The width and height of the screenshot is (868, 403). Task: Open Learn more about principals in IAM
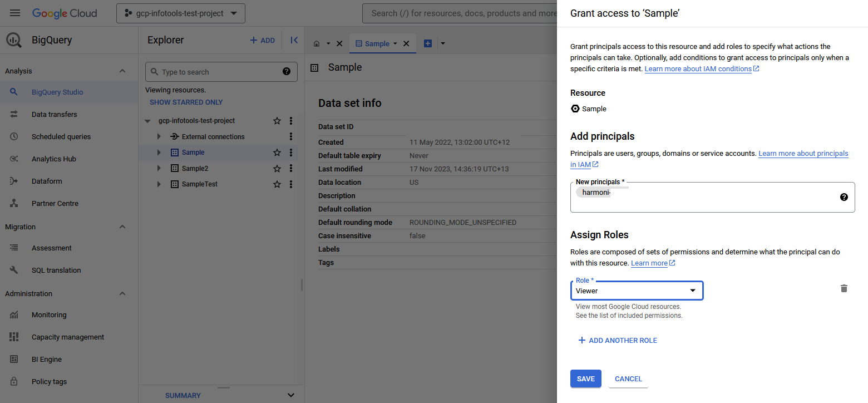point(709,159)
